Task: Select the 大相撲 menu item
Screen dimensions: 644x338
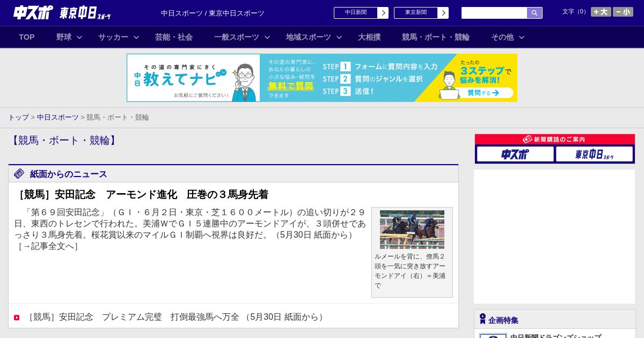Action: tap(369, 37)
